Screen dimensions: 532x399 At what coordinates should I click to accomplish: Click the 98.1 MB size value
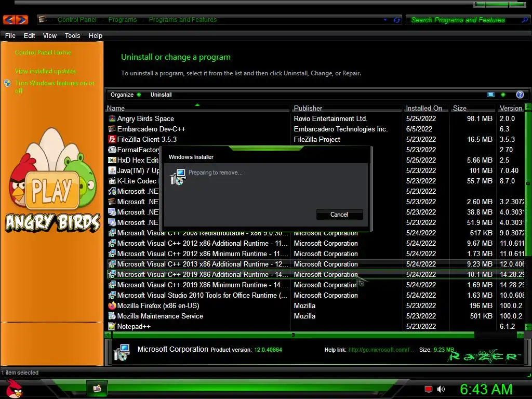pyautogui.click(x=480, y=118)
